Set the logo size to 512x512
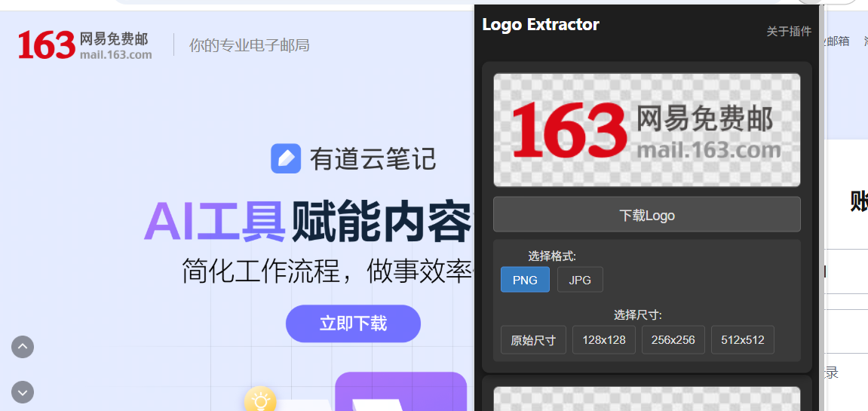Image resolution: width=868 pixels, height=411 pixels. [742, 340]
